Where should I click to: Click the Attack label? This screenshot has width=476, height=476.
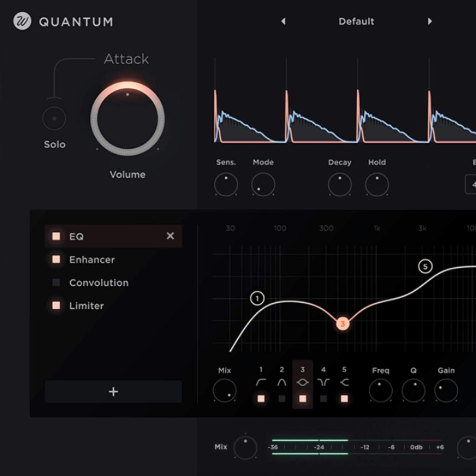126,59
